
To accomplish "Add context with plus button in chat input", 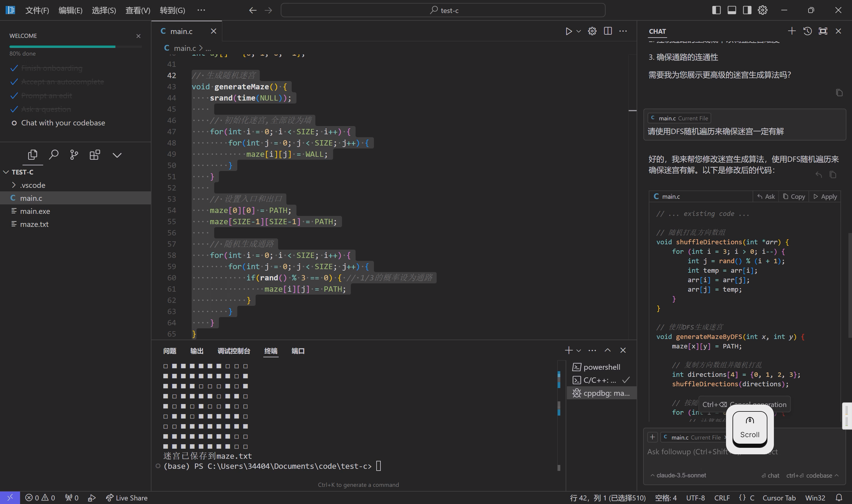I will point(652,437).
